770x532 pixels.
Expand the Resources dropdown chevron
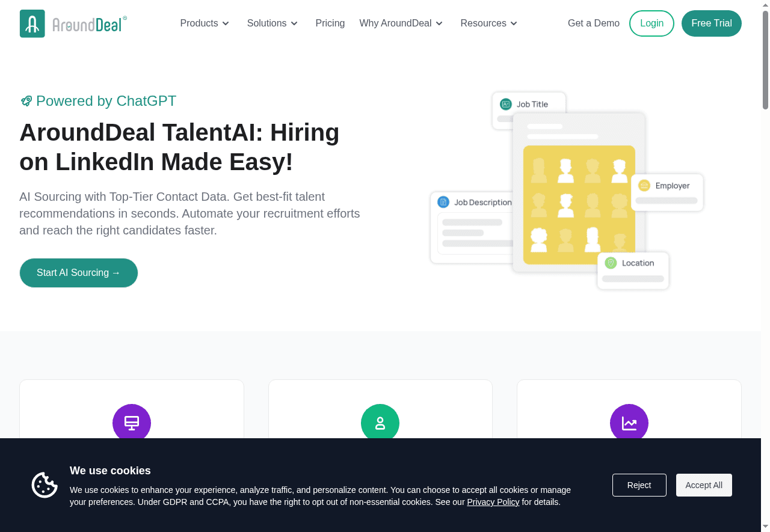click(514, 23)
